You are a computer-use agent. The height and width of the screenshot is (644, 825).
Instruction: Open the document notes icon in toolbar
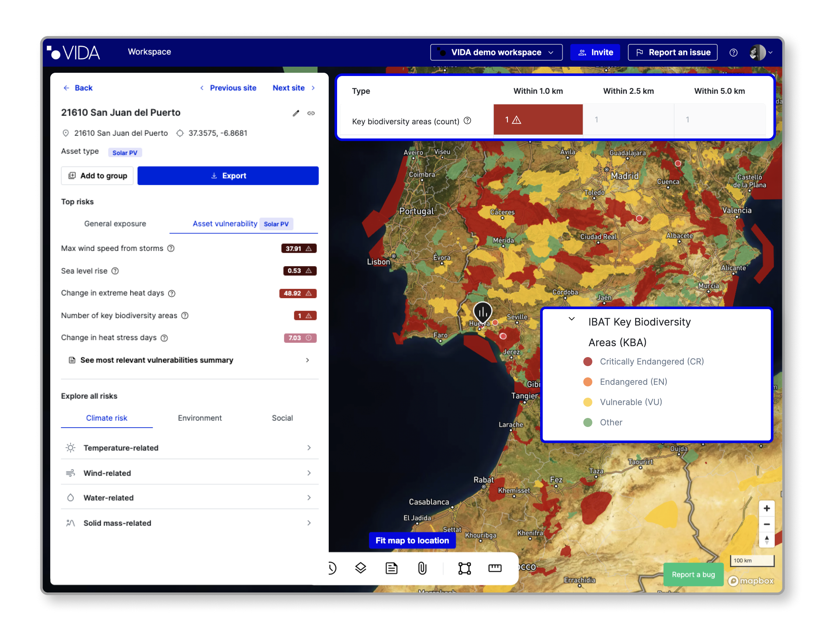point(391,568)
